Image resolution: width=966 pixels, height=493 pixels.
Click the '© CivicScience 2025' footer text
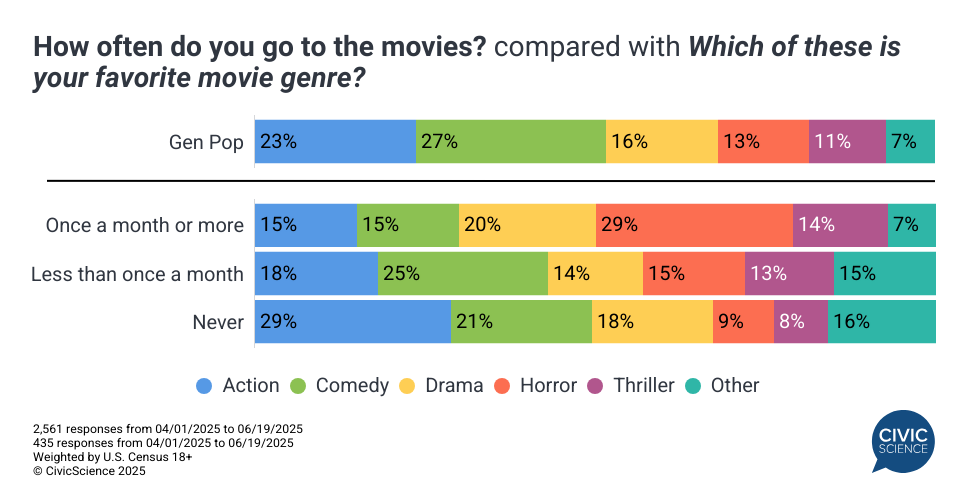pos(89,471)
